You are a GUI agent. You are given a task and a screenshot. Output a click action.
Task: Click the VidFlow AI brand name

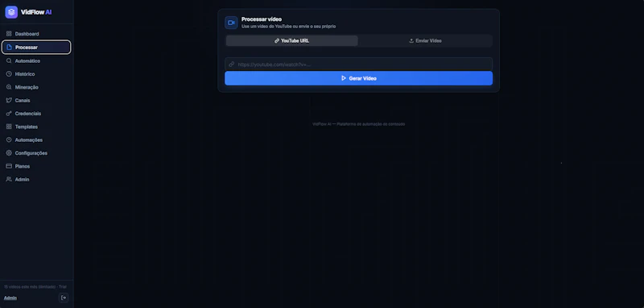pyautogui.click(x=36, y=12)
